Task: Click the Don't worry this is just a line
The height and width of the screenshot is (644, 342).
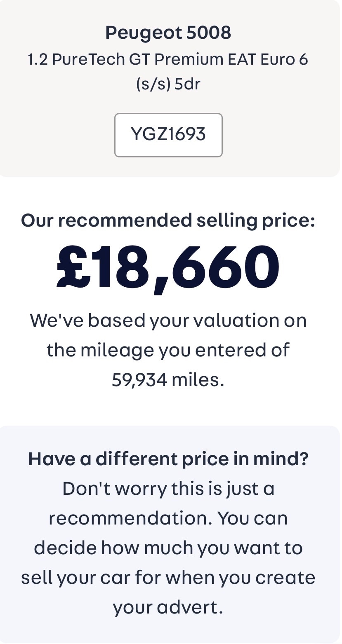Action: click(x=168, y=489)
